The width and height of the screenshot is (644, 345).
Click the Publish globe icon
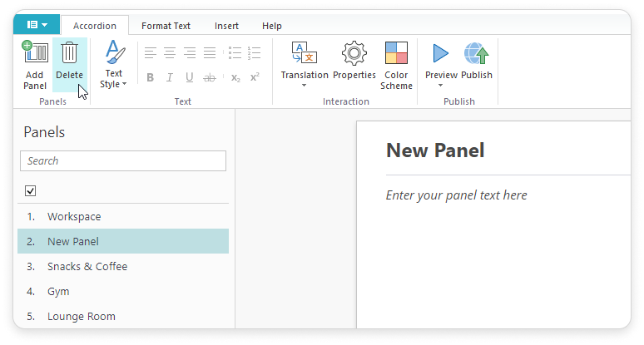point(477,54)
